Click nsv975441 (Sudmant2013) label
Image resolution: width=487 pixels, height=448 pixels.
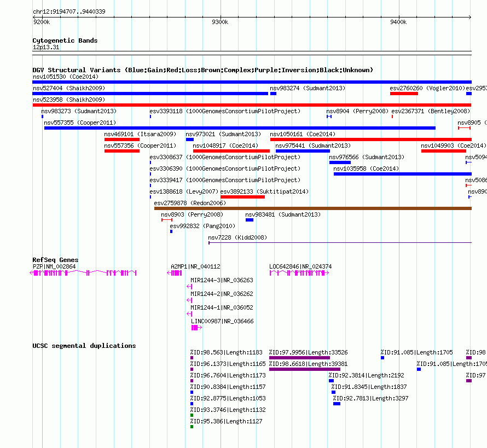313,146
